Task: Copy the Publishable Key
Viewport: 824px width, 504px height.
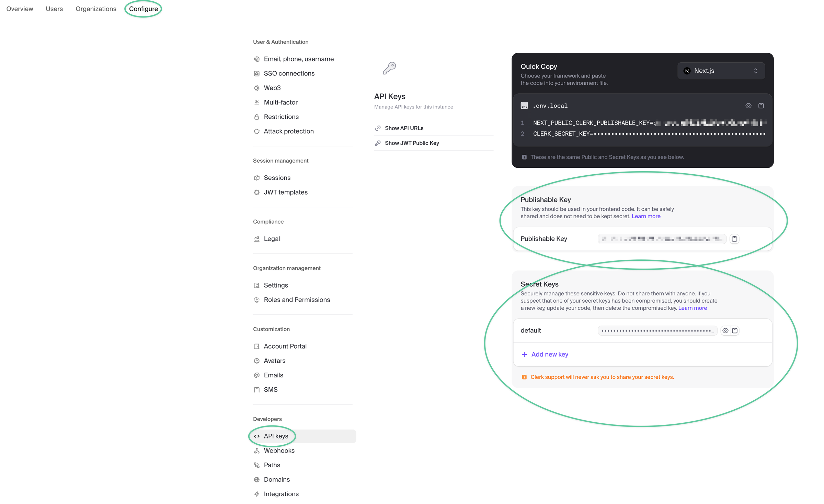Action: click(735, 238)
